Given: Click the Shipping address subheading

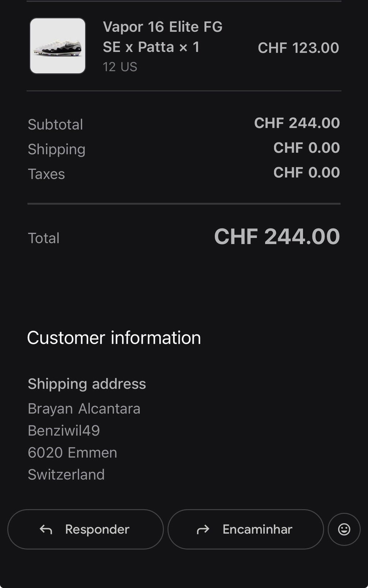Looking at the screenshot, I should point(87,384).
